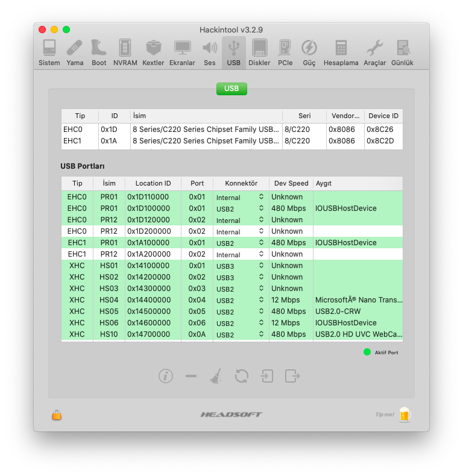Click the import icon beside refresh
This screenshot has height=476, width=463.
(x=267, y=376)
